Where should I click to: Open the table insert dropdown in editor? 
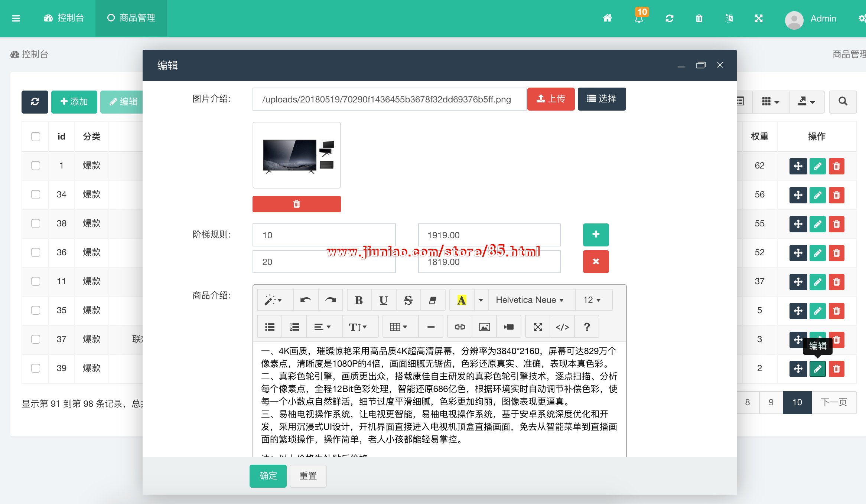398,327
